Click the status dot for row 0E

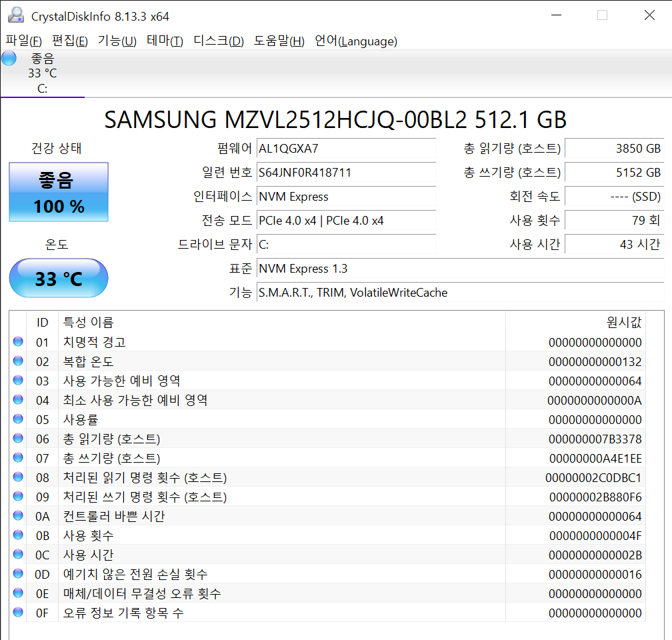(18, 593)
